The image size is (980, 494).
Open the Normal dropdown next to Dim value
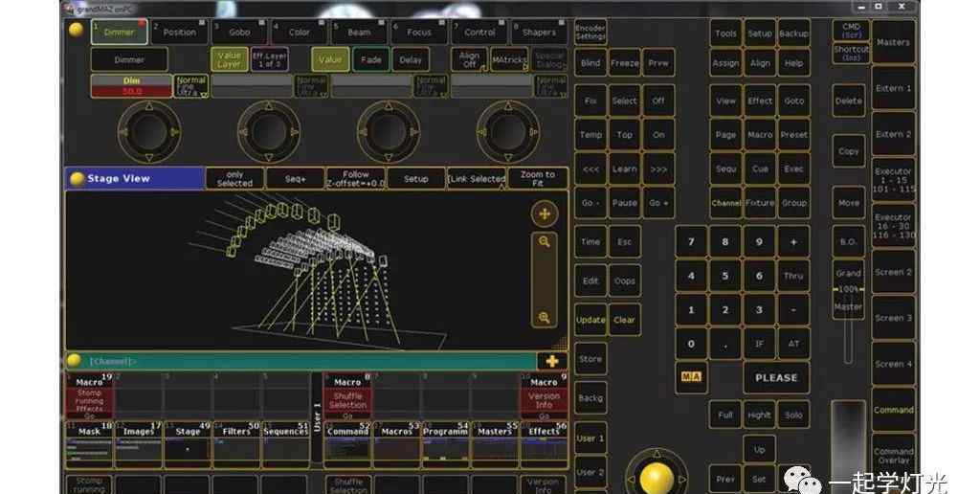(x=190, y=86)
